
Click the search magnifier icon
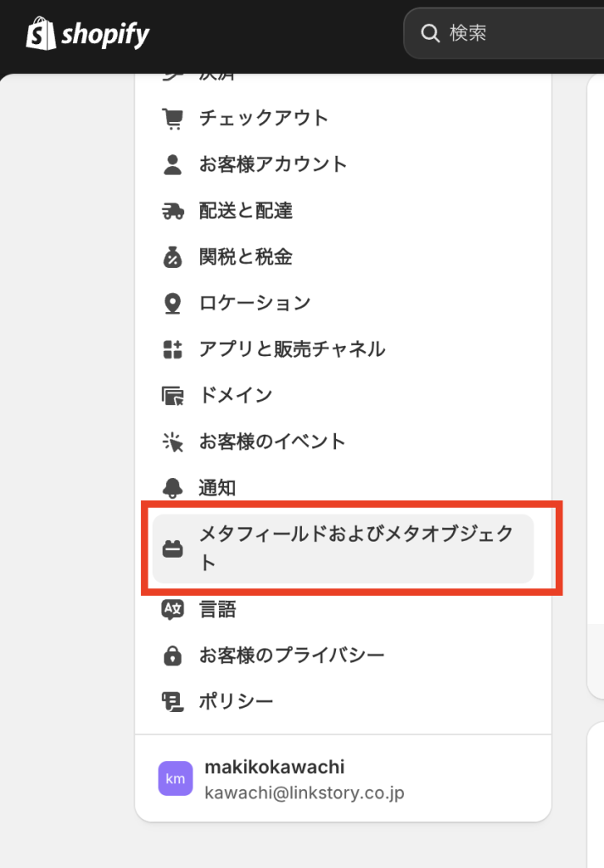tap(430, 34)
